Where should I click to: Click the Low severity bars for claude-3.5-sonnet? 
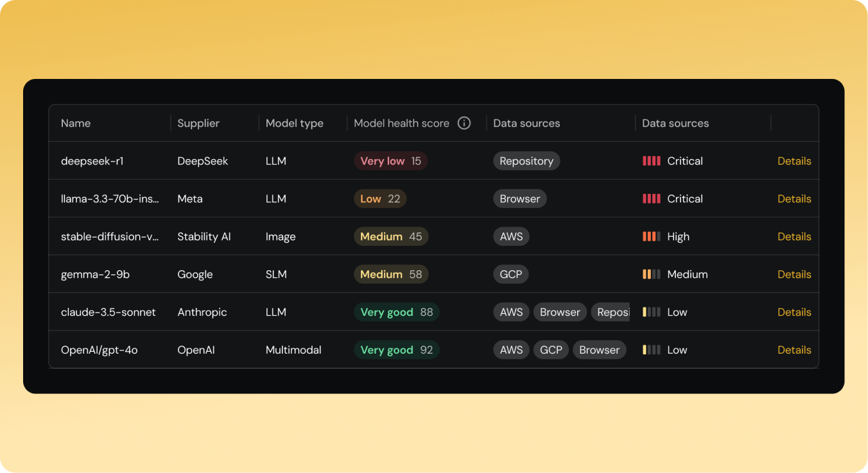[x=652, y=313]
